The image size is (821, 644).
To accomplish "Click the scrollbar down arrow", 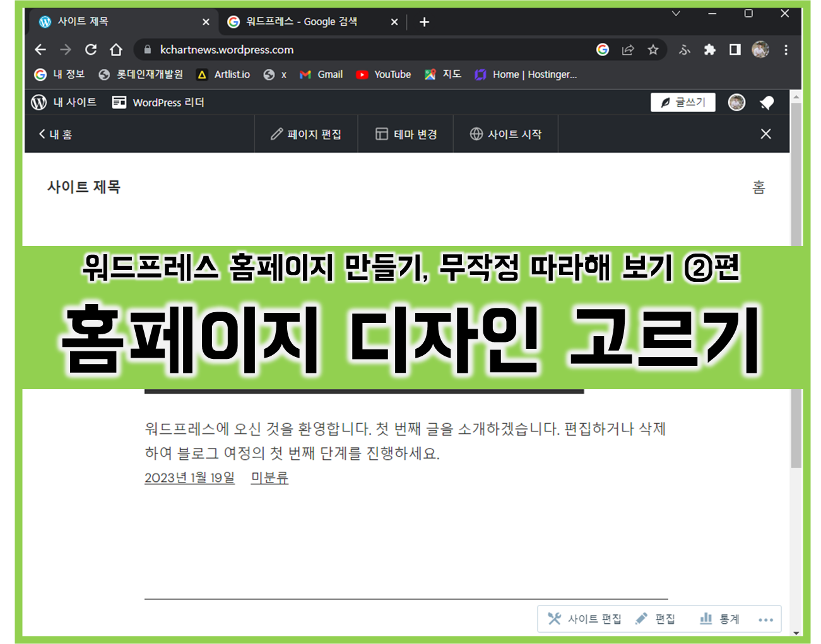I will (796, 632).
